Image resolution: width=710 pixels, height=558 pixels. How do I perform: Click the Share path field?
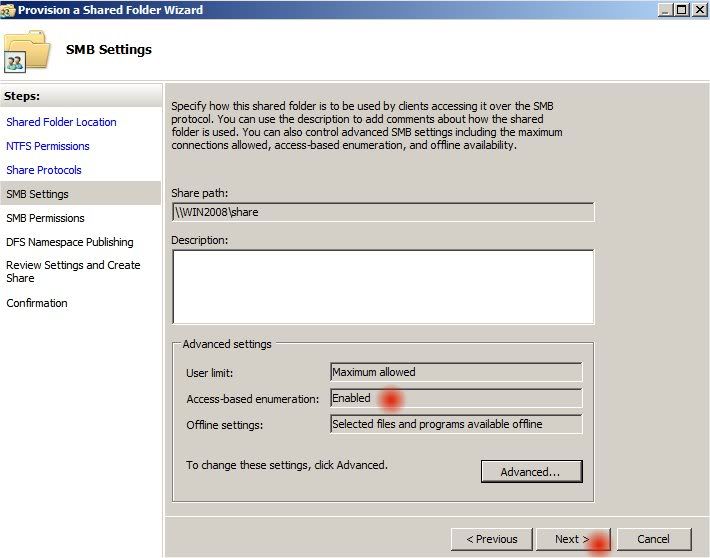click(383, 212)
